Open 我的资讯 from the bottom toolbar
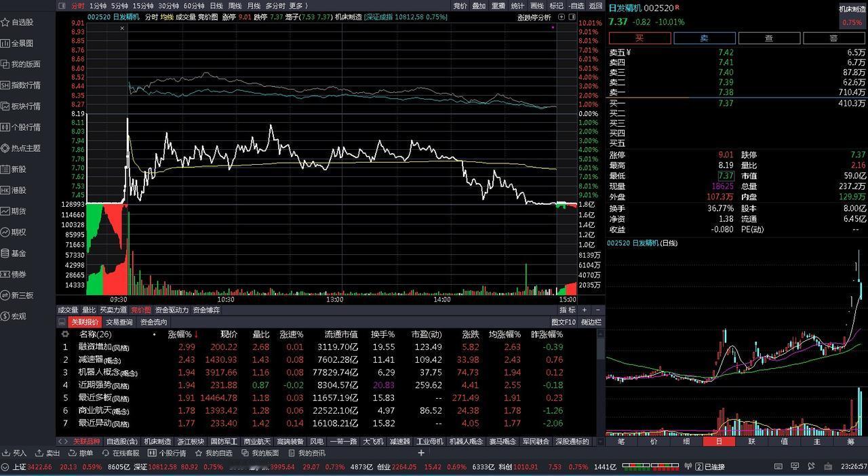The image size is (868, 476). point(307,453)
